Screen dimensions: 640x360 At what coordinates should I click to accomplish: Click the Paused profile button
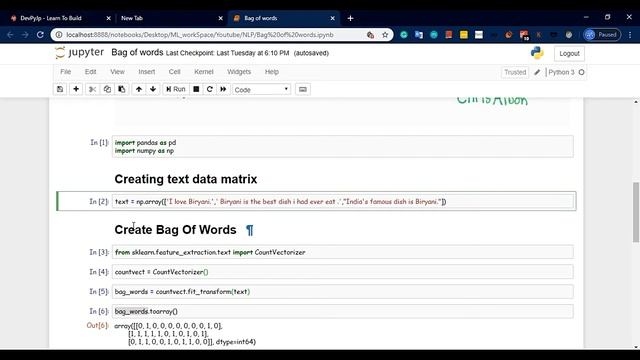pyautogui.click(x=602, y=35)
